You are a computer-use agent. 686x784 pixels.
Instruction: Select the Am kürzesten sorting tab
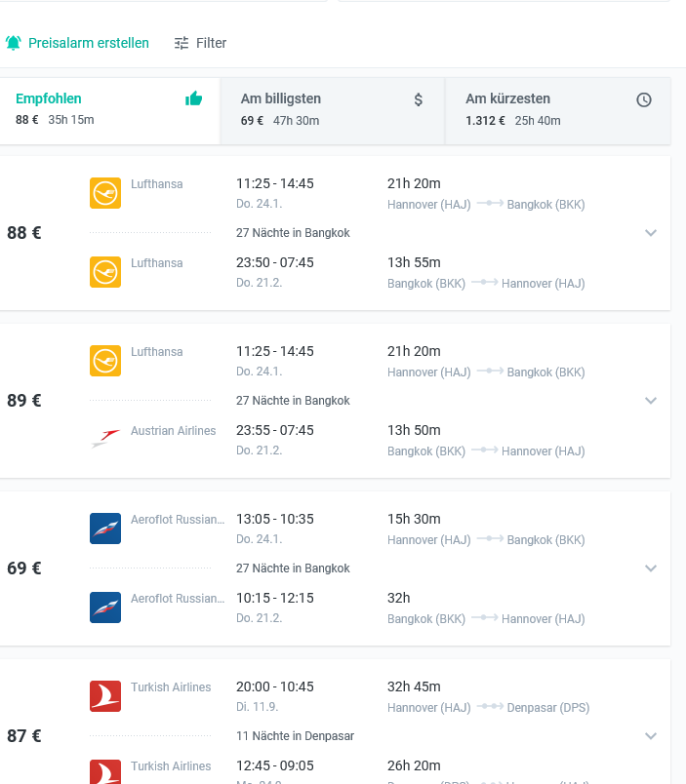558,110
